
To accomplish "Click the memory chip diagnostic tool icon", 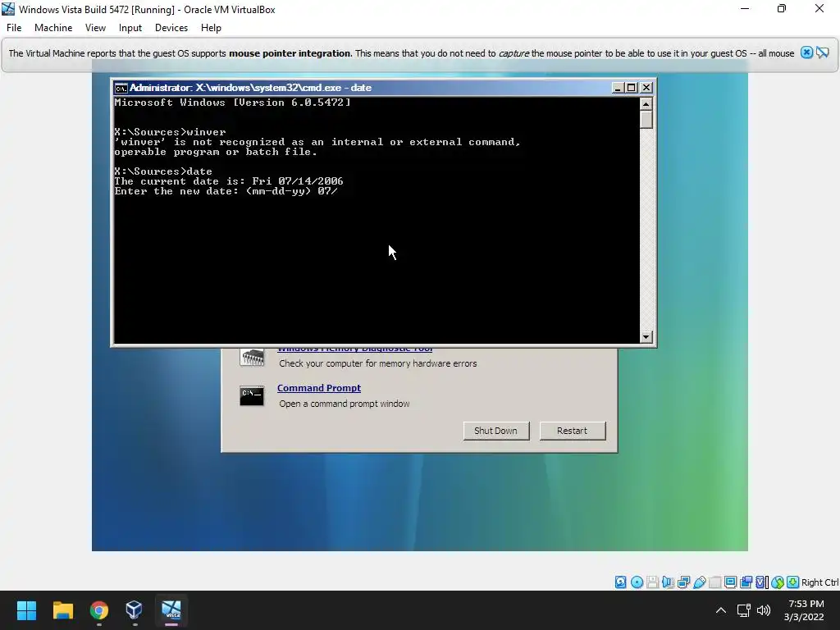I will pos(252,357).
